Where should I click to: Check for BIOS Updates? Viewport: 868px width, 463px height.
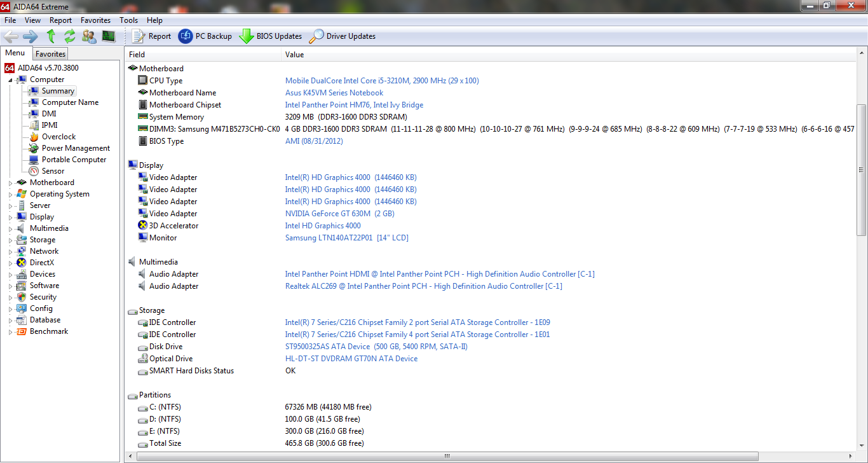pyautogui.click(x=271, y=36)
